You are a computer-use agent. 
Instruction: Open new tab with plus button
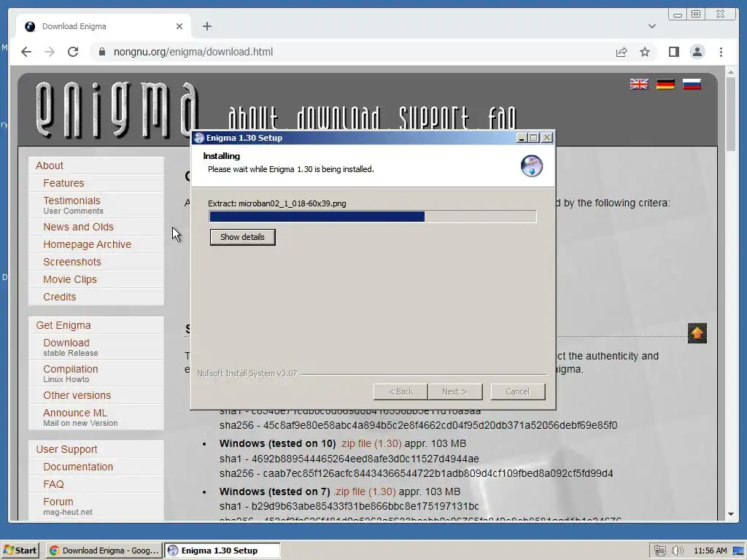tap(206, 26)
